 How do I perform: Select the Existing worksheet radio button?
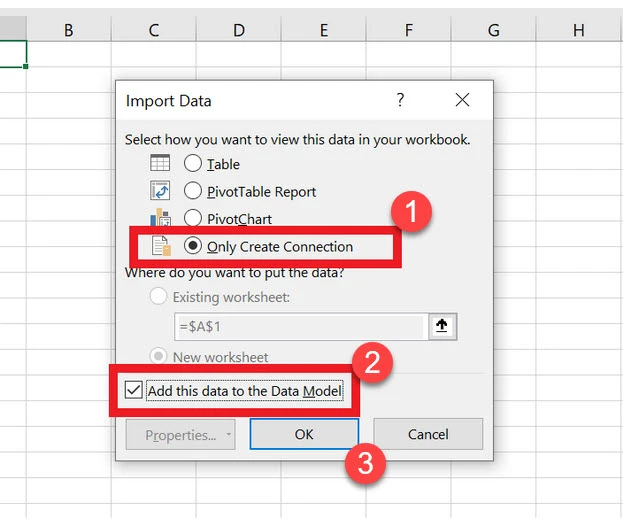pos(158,296)
